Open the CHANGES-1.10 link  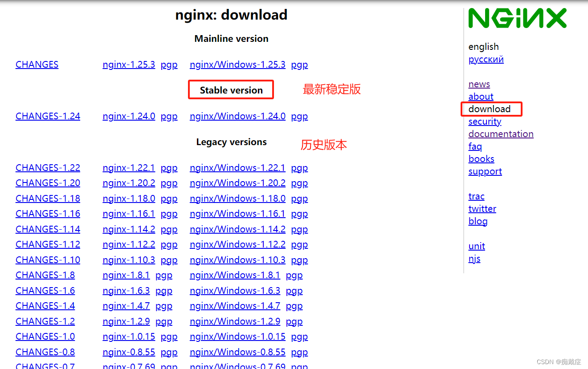coord(48,260)
